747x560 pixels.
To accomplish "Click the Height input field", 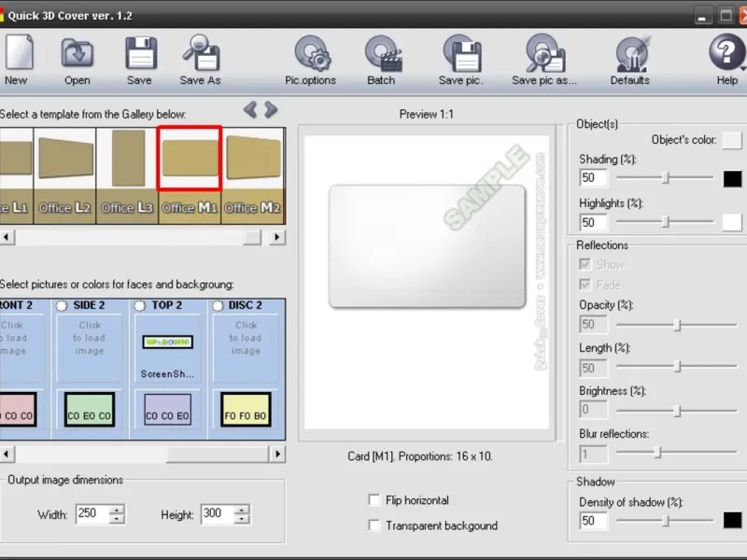I will click(x=218, y=513).
